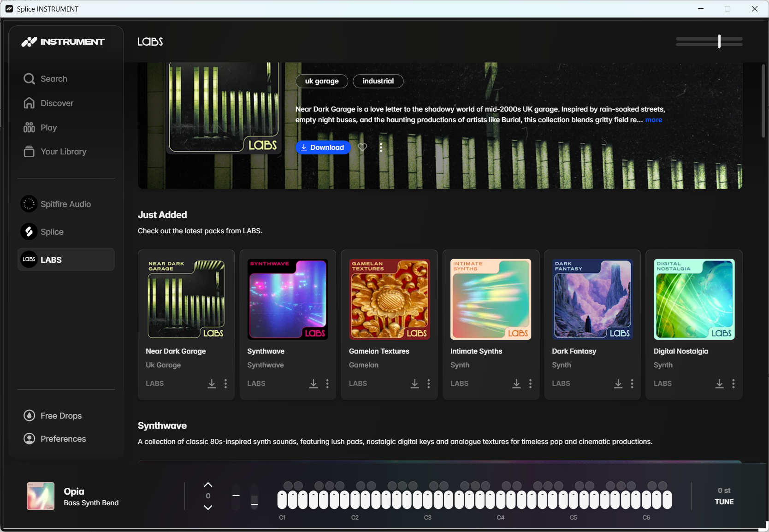
Task: Shift octave up with arrow
Action: [208, 485]
